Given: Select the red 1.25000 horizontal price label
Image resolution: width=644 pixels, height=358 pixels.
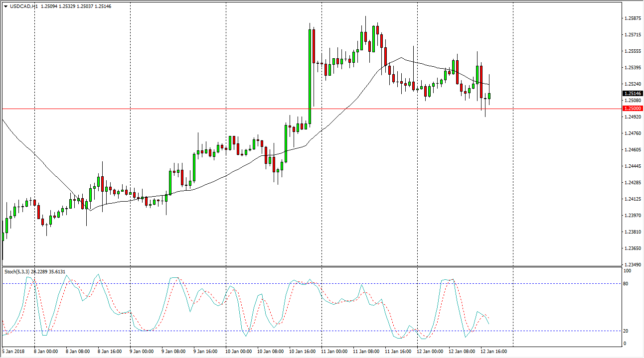Looking at the screenshot, I should (632, 109).
